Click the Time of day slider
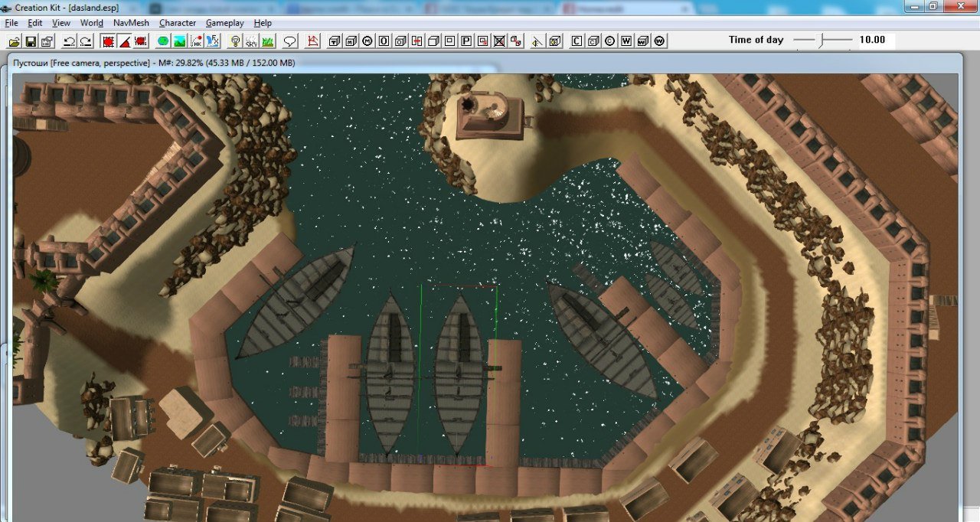This screenshot has width=980, height=522. click(x=822, y=40)
